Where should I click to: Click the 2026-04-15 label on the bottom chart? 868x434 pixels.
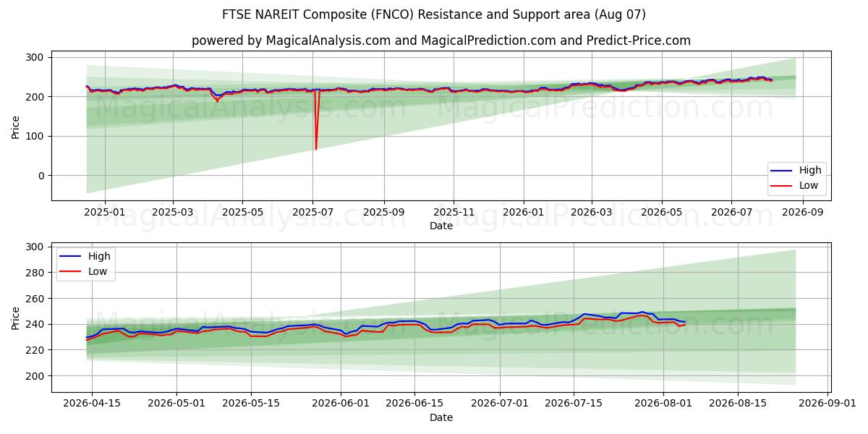[x=90, y=405]
